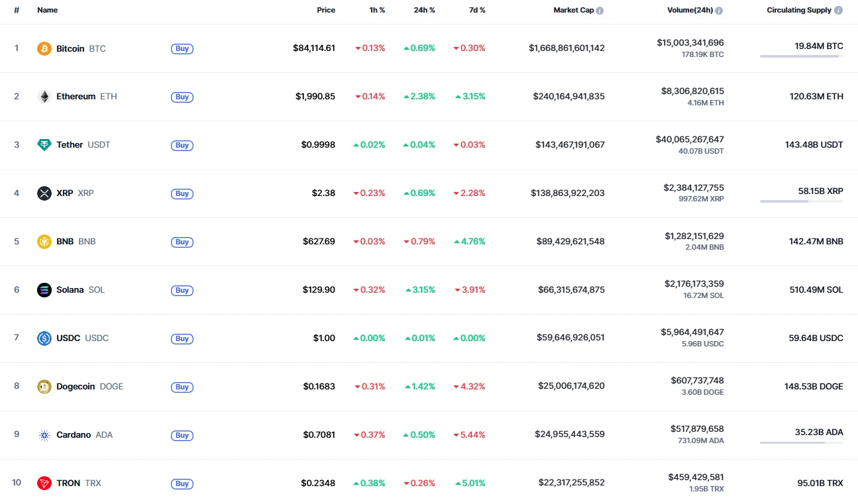Show Circulating Supply info icon
The width and height of the screenshot is (858, 504).
pos(839,11)
